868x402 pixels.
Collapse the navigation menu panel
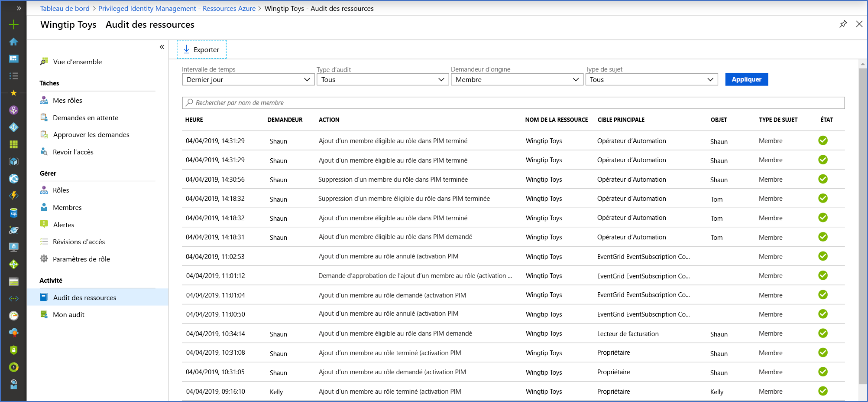point(162,47)
